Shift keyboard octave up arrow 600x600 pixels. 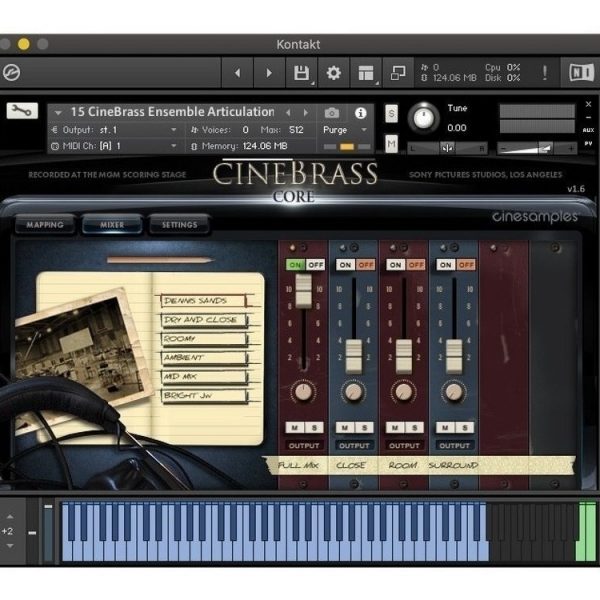(10, 517)
